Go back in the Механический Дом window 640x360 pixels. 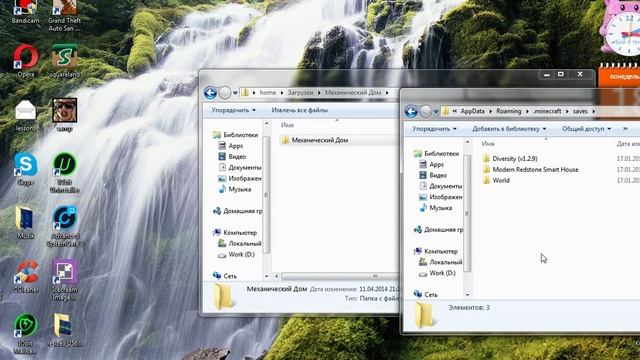(x=210, y=93)
